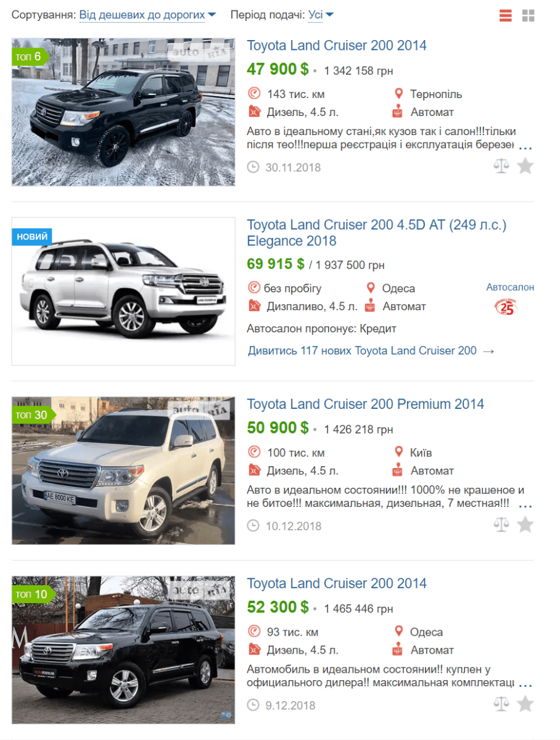This screenshot has width=560, height=740.
Task: Open the sorting dropdown 'Від дешевих до дорогих'
Action: 147,15
